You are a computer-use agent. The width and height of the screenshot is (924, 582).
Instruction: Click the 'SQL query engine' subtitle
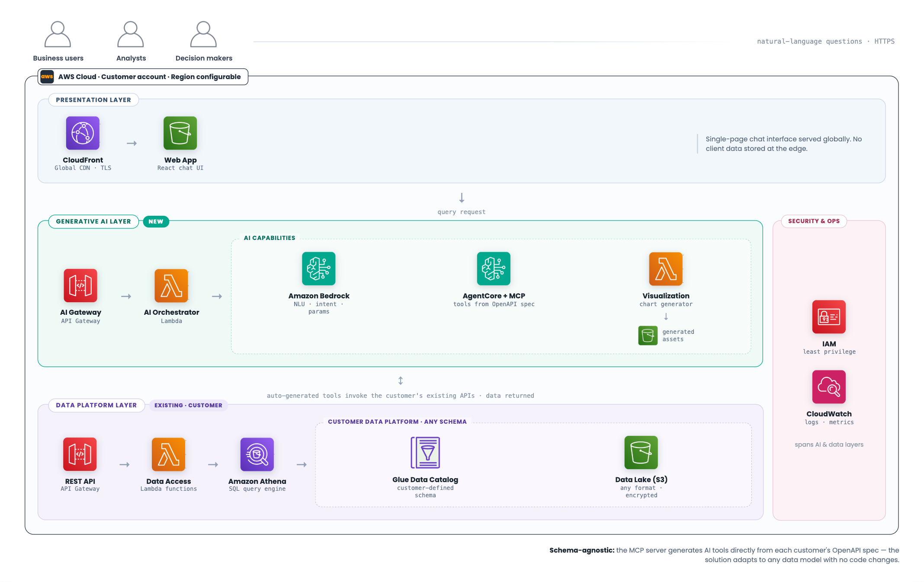257,489
